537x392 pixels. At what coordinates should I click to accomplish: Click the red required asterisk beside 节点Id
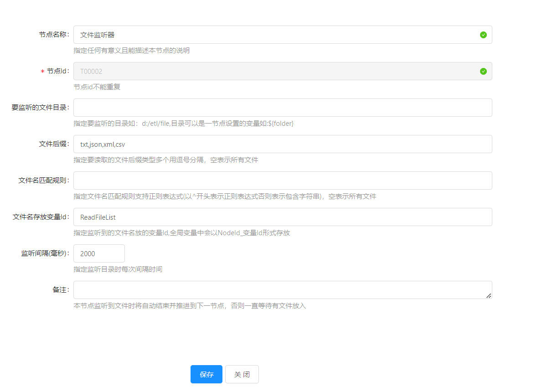coord(42,72)
